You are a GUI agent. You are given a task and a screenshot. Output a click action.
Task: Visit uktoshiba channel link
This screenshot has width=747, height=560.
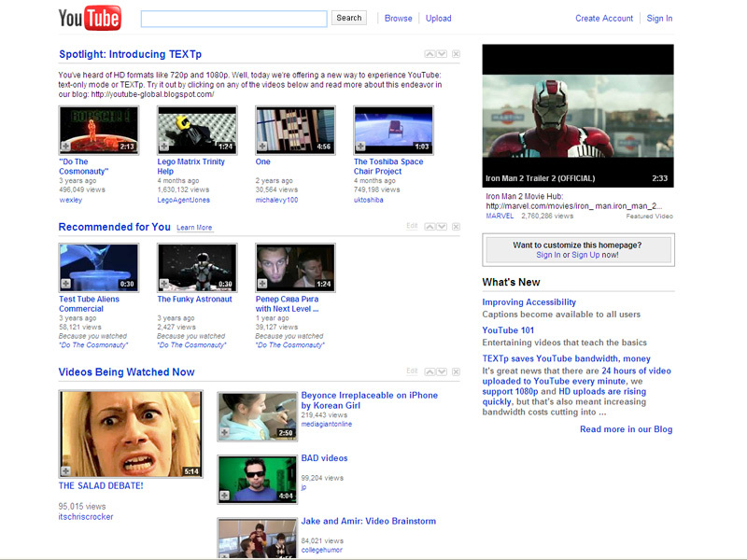(x=368, y=200)
